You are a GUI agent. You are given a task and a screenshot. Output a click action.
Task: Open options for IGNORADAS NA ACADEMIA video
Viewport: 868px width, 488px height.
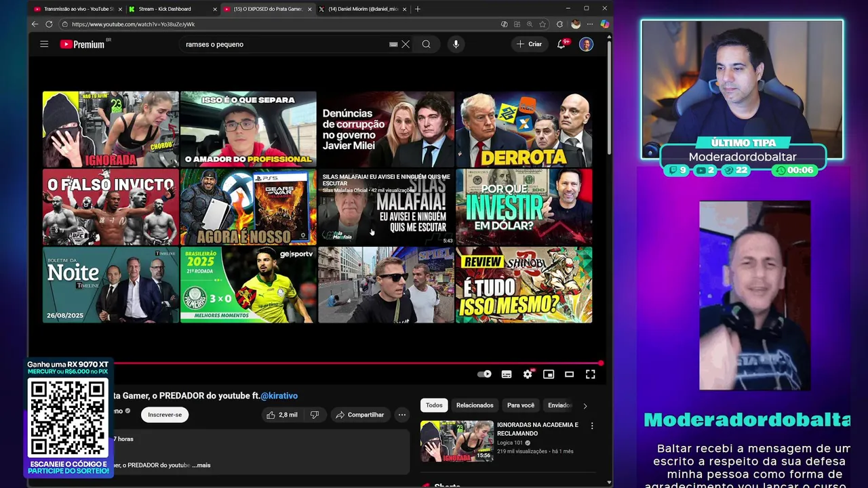(592, 426)
